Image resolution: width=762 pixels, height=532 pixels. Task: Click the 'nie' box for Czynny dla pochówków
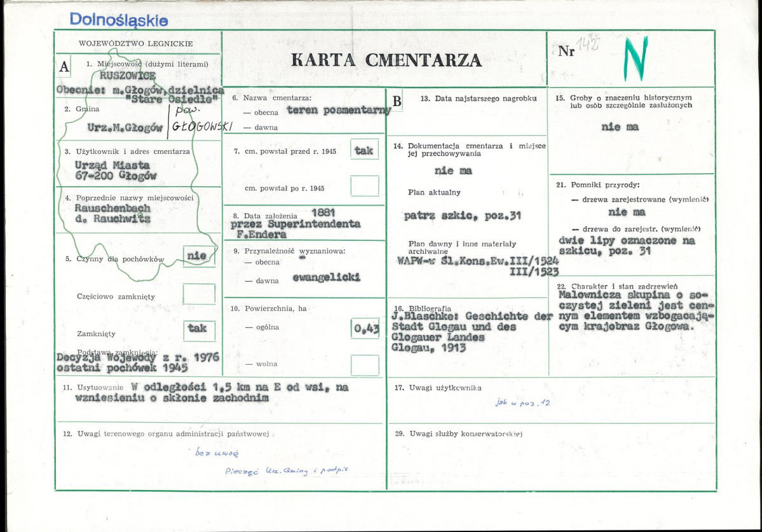point(199,256)
